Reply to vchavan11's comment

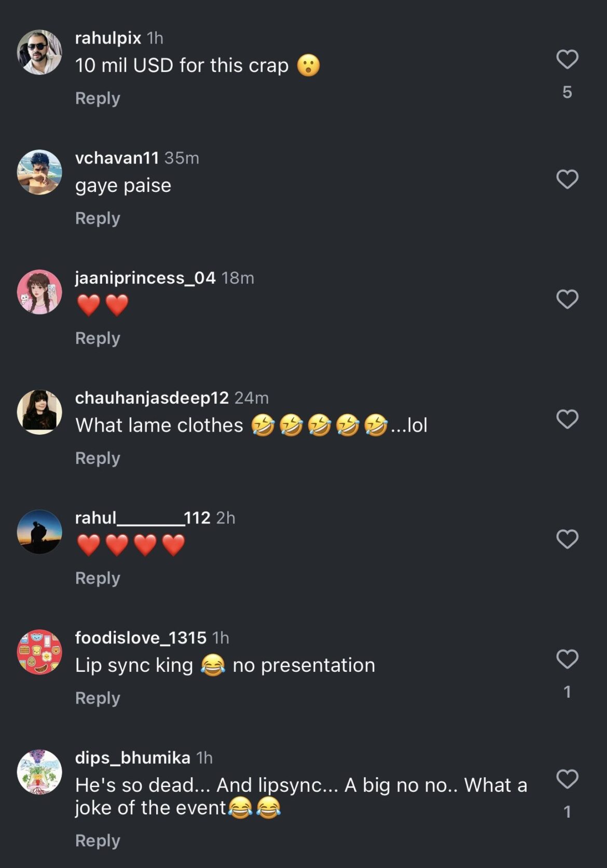coord(98,218)
